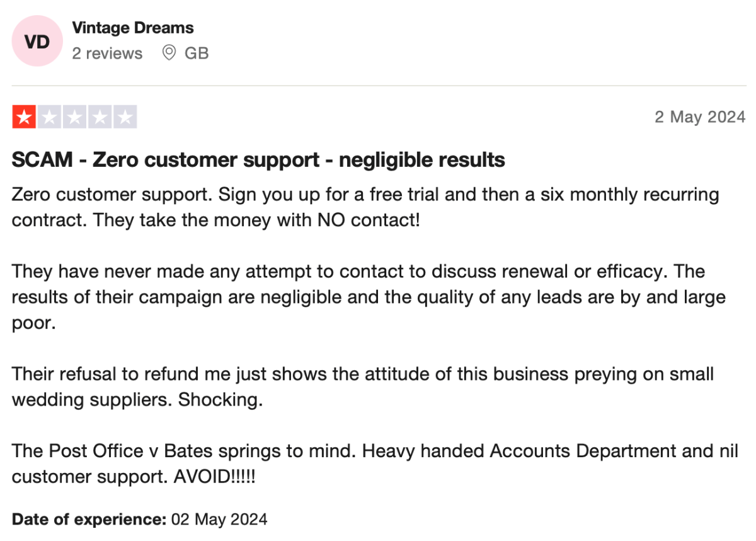Click the experience date value "02 May 2024"

pos(219,520)
